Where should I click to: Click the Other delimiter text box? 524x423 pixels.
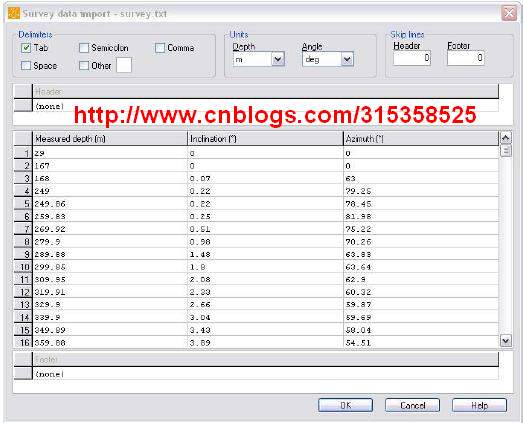[124, 65]
